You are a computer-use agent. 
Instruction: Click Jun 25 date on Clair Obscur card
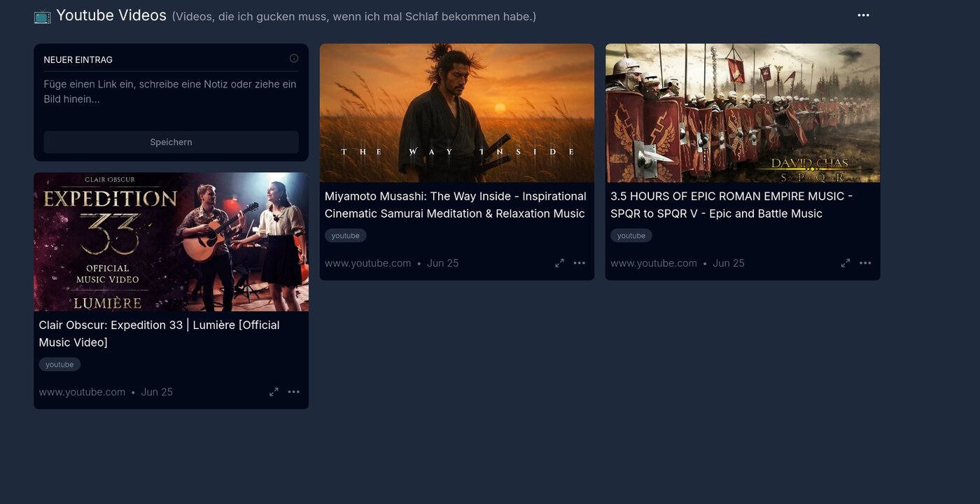click(x=157, y=392)
